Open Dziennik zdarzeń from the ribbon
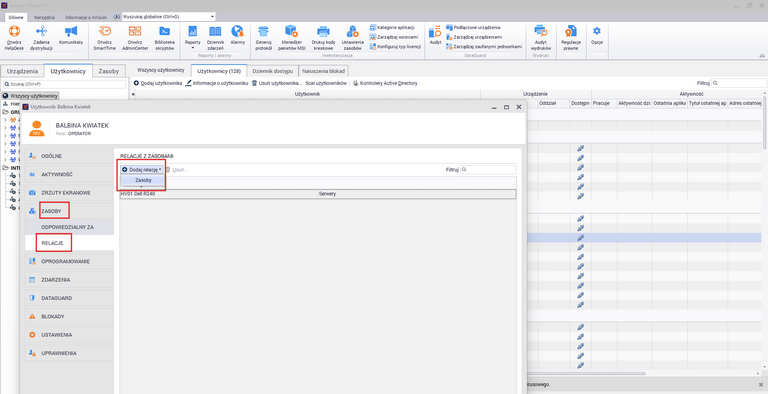 pyautogui.click(x=215, y=38)
